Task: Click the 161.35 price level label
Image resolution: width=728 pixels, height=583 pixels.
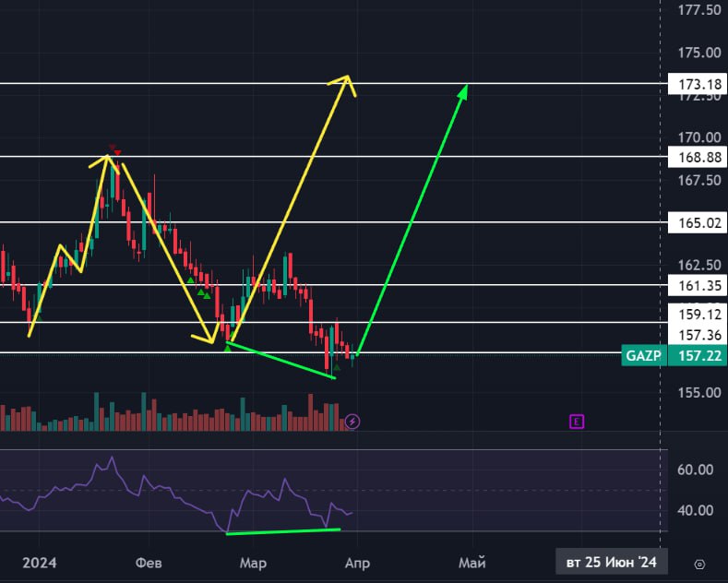Action: [x=699, y=285]
